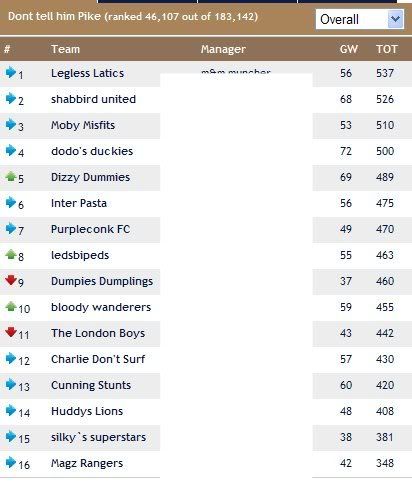This screenshot has height=489, width=412.
Task: Click the blue arrow beside Inter Pasta
Action: click(11, 202)
